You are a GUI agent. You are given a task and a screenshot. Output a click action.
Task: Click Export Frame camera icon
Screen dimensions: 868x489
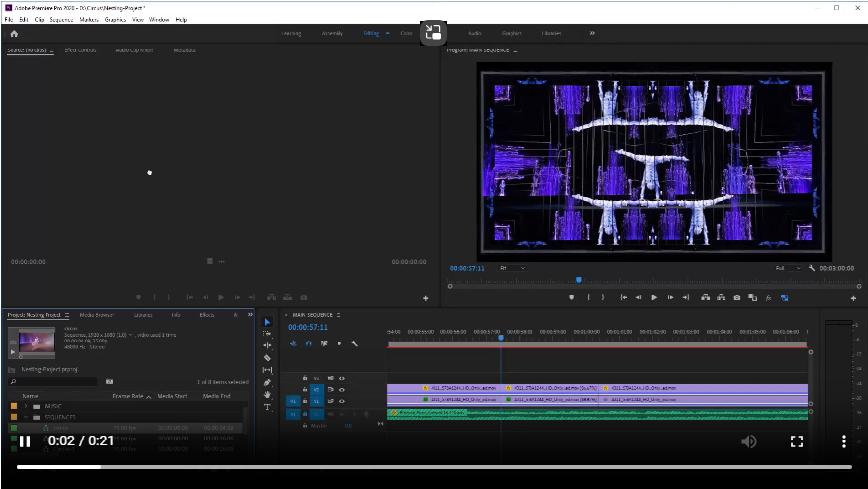click(x=736, y=297)
